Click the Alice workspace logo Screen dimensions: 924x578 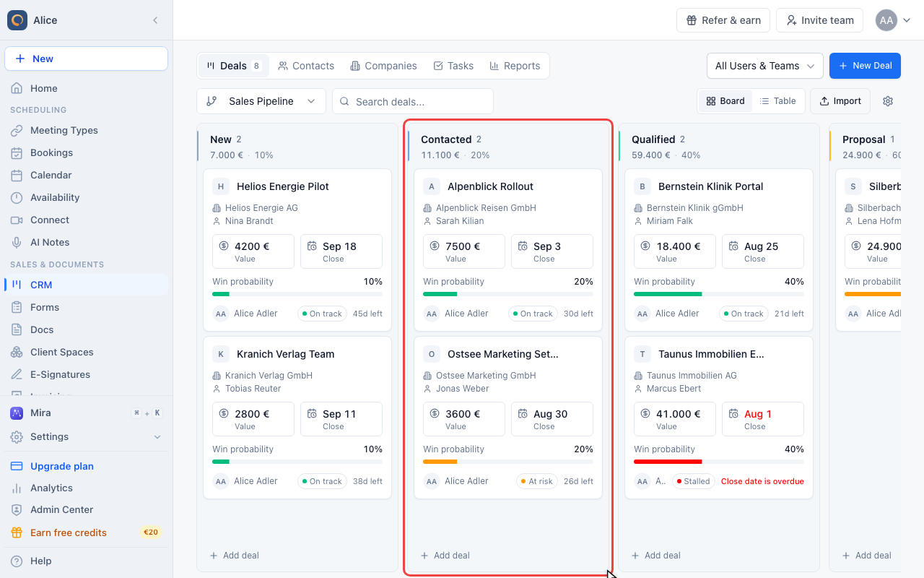click(x=17, y=20)
